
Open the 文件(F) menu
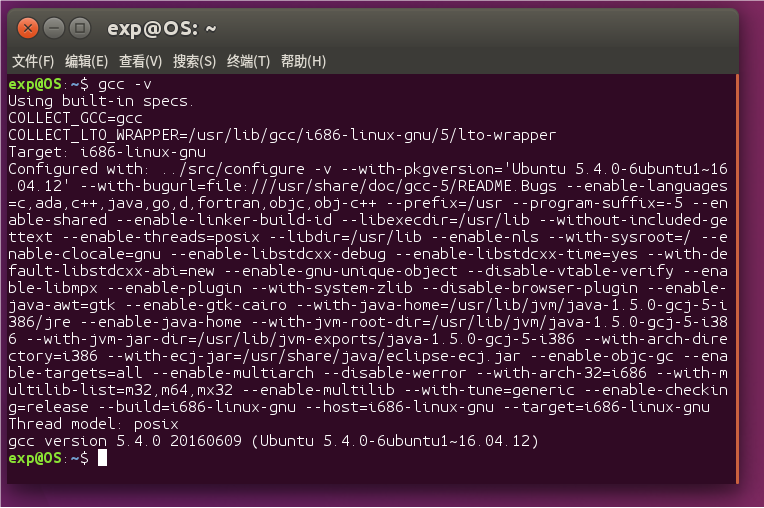[33, 62]
